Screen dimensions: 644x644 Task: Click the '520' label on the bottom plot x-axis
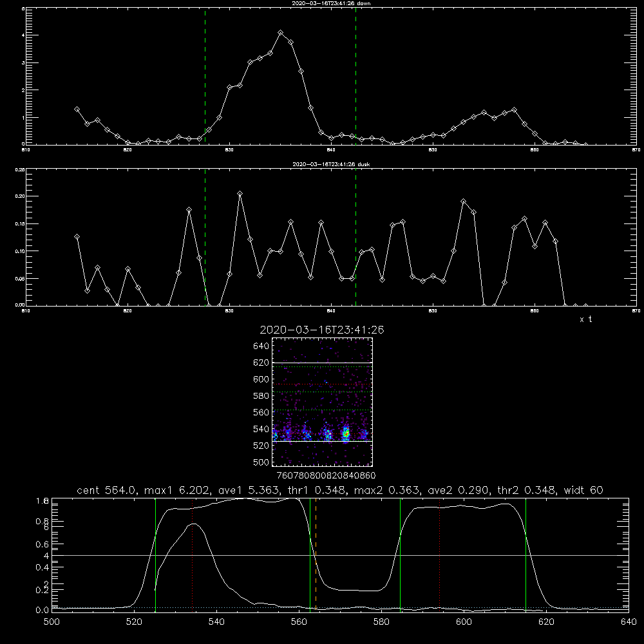[x=134, y=622]
